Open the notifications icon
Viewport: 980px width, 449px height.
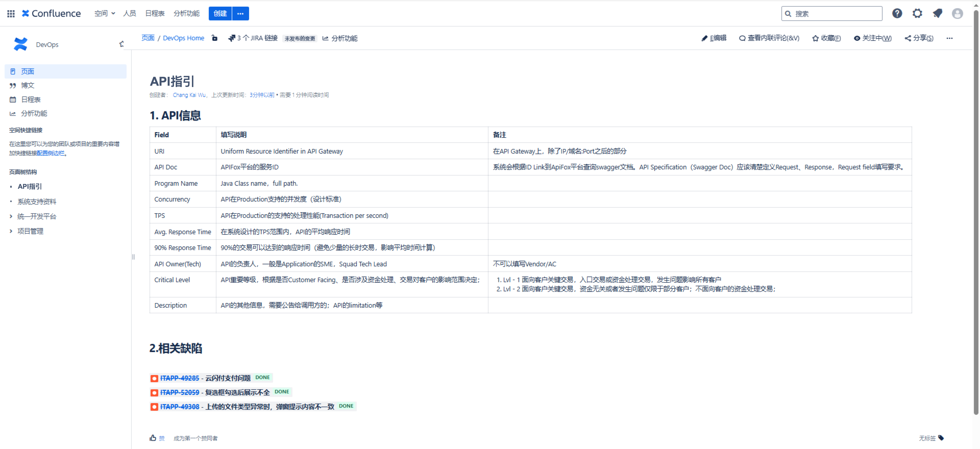click(x=937, y=14)
